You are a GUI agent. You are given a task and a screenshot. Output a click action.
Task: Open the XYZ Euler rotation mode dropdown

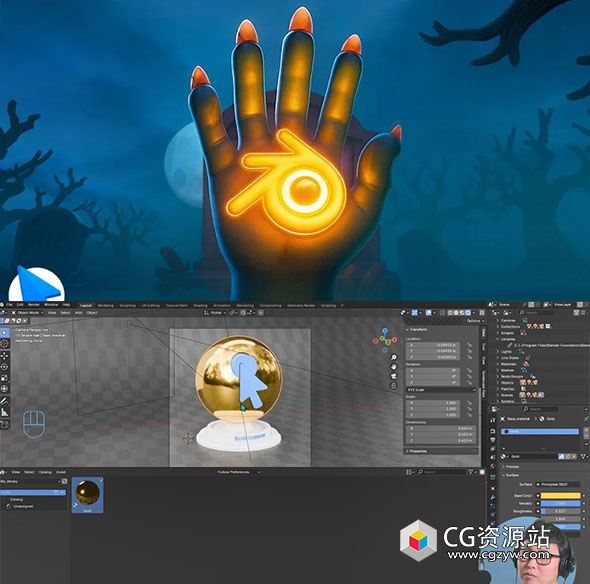click(441, 390)
